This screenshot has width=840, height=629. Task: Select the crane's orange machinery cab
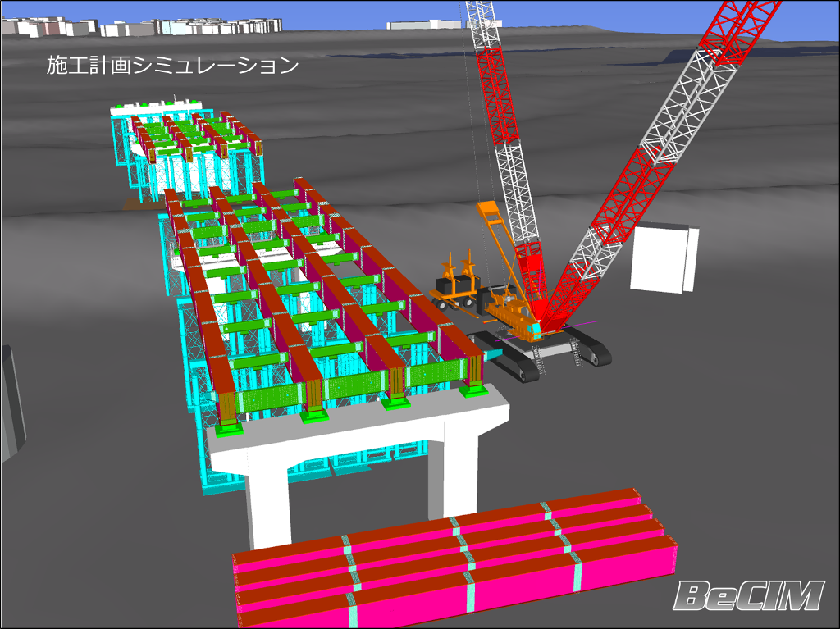(513, 316)
